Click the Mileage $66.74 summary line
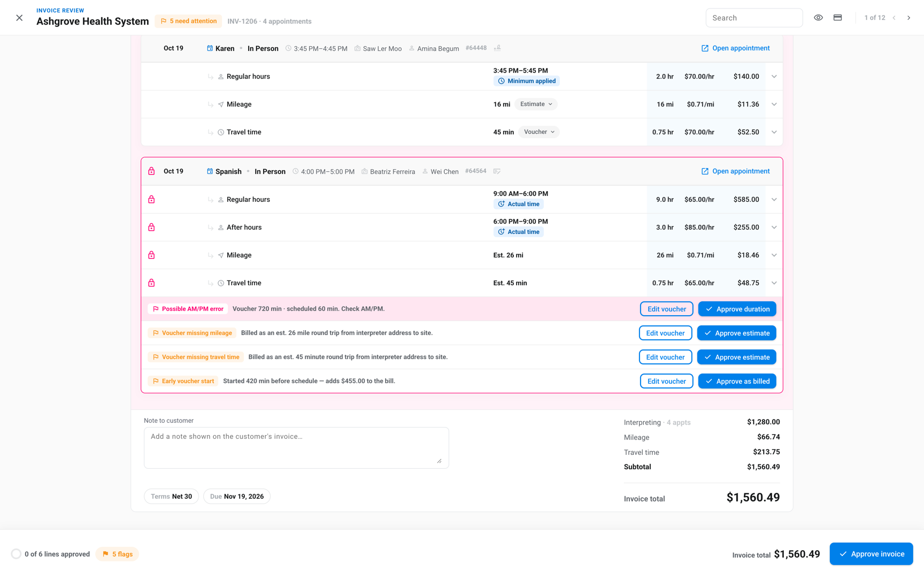The height and width of the screenshot is (578, 924). [702, 437]
